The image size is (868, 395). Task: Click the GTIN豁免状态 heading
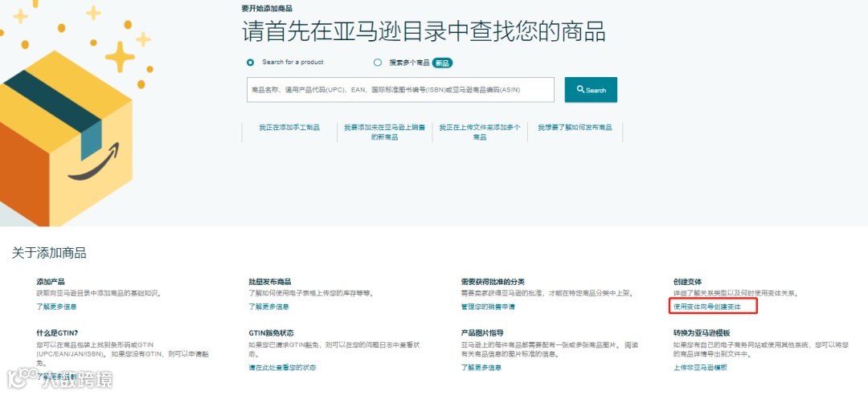tap(271, 333)
